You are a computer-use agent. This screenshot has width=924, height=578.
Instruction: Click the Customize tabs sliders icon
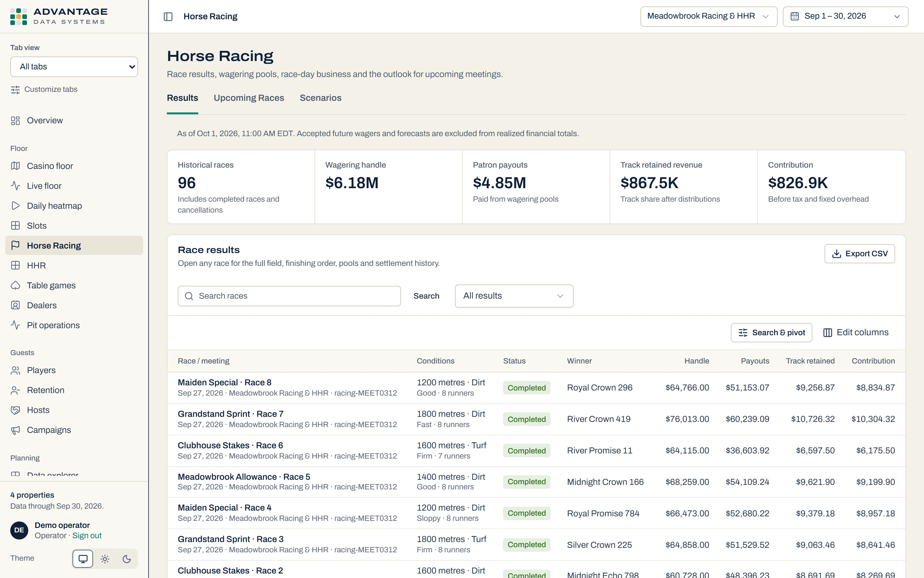pyautogui.click(x=15, y=90)
